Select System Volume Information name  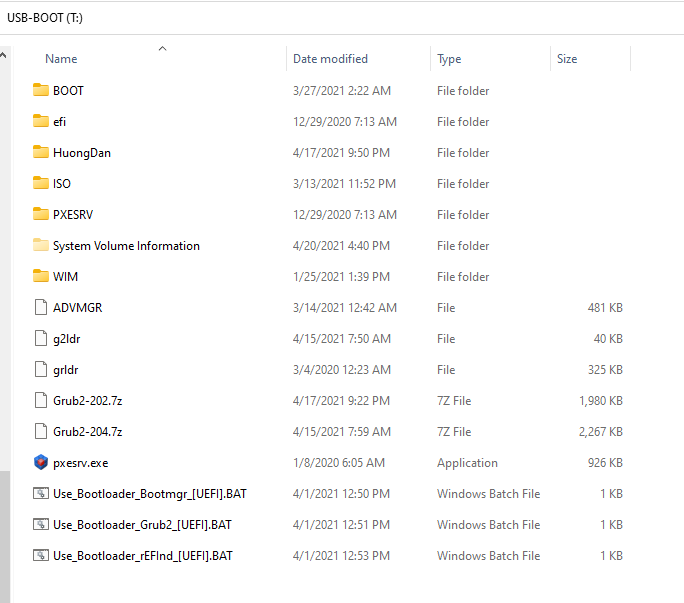[x=126, y=246]
